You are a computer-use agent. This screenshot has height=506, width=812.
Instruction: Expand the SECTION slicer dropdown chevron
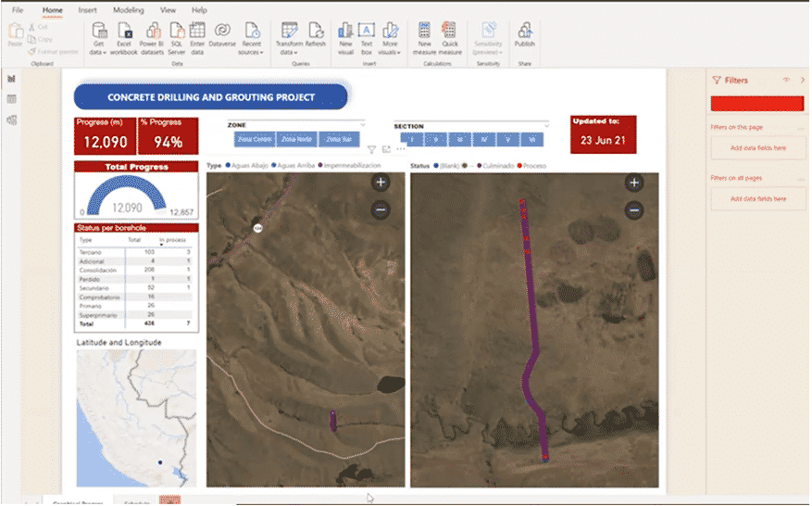pos(546,126)
